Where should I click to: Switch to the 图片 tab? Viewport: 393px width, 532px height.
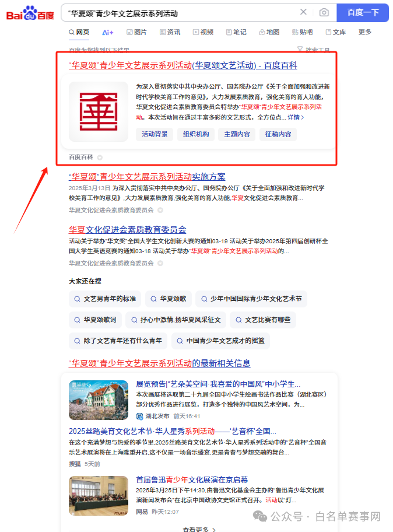coord(136,32)
